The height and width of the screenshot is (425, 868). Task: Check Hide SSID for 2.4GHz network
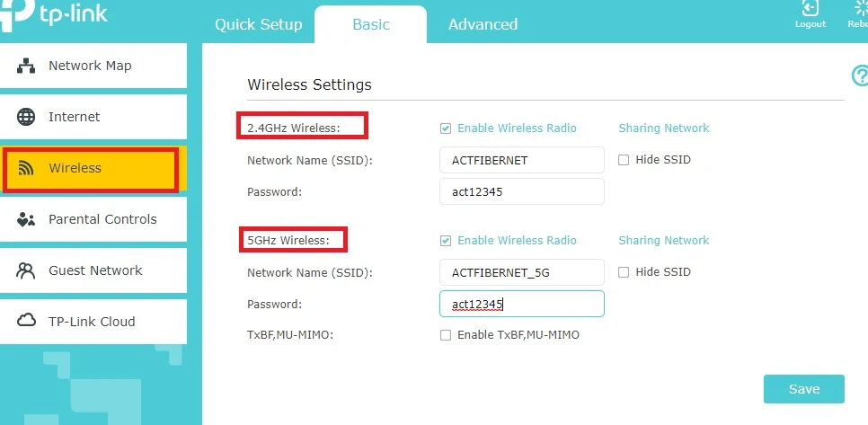pyautogui.click(x=624, y=160)
